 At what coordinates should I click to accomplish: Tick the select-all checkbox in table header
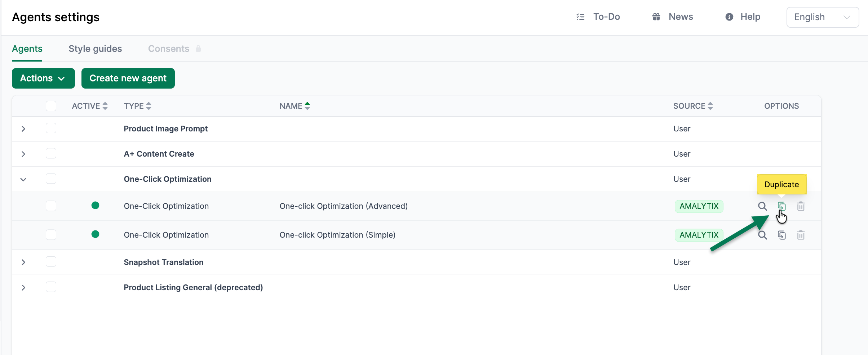[51, 106]
